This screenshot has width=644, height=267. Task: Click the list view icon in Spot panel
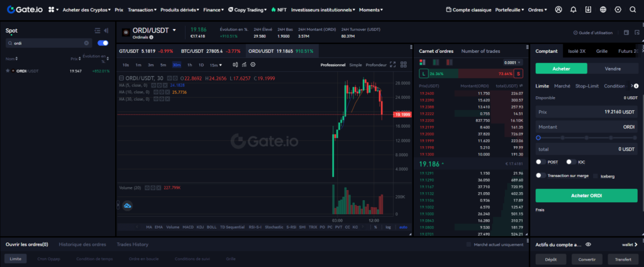pos(97,30)
